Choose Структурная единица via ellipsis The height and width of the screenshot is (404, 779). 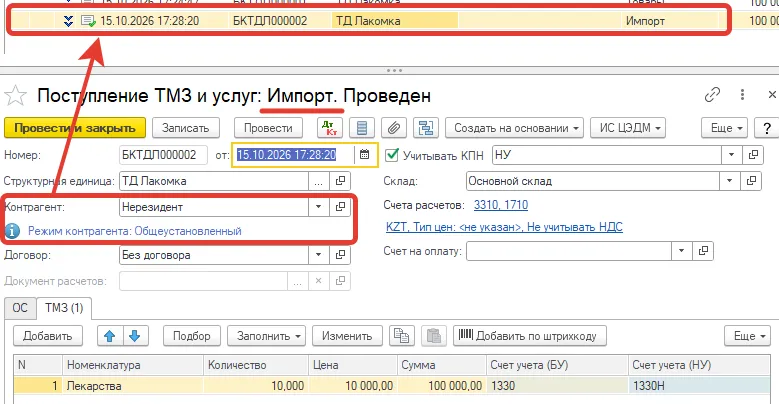[319, 181]
